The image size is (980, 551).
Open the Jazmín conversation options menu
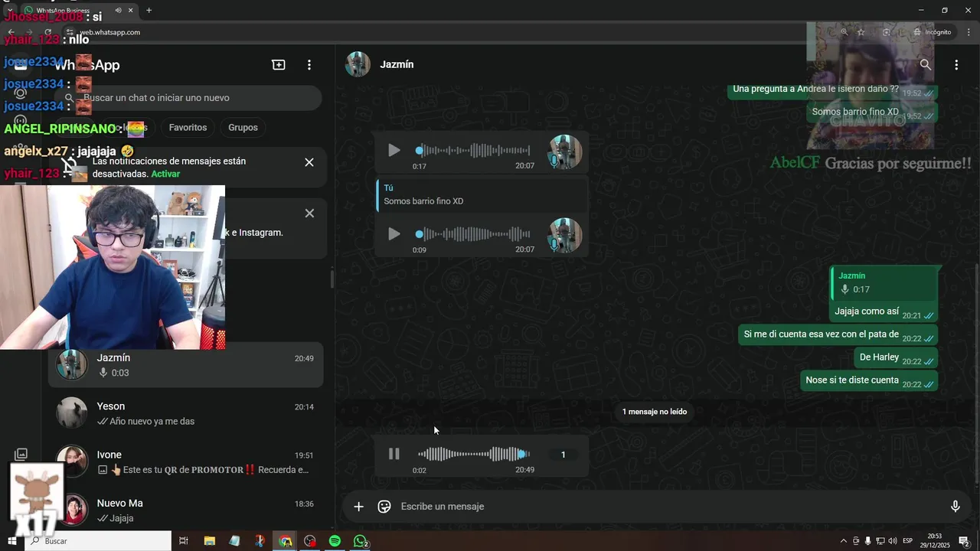[956, 65]
